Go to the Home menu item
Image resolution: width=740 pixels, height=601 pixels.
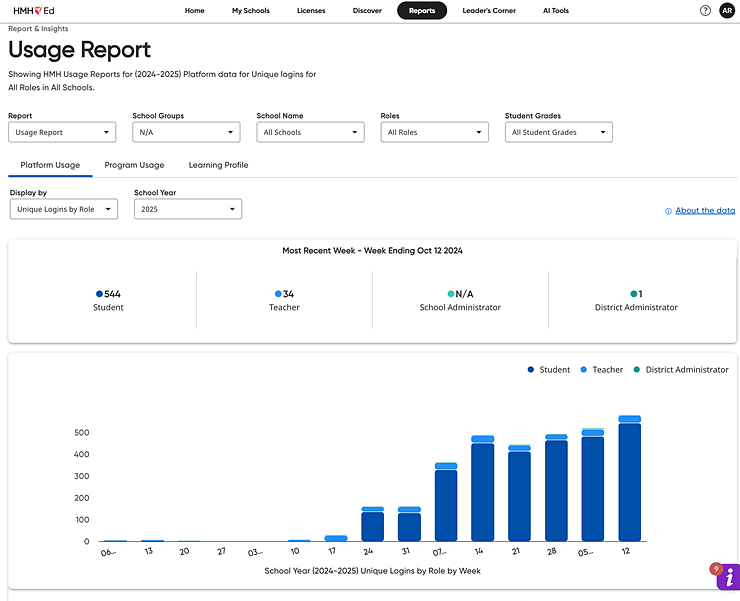pos(194,10)
